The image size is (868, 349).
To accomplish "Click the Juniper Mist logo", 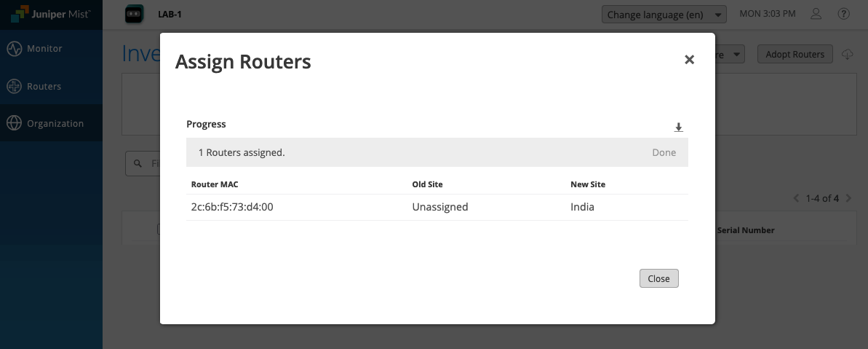I will (x=50, y=14).
